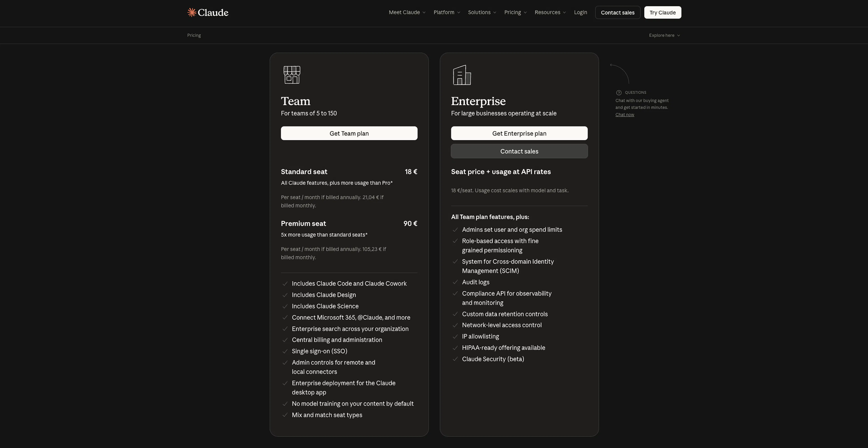Click checkmark beside Includes Claude Science
Viewport: 868px width, 448px height.
285,306
